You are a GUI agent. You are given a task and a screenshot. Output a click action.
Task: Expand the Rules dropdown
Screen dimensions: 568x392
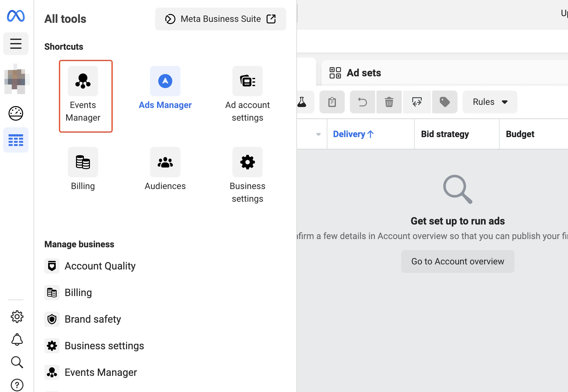click(x=490, y=102)
